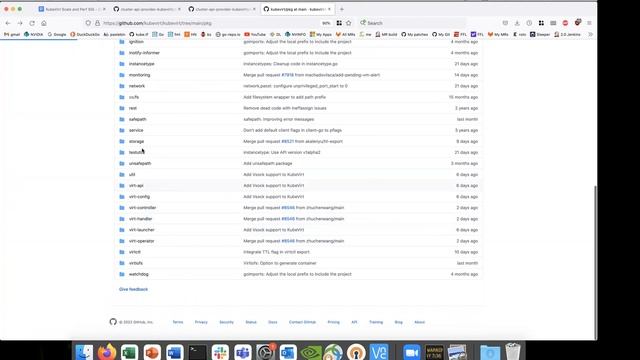Open the Contact GitHub footer link
This screenshot has width=640, height=360.
pos(302,322)
